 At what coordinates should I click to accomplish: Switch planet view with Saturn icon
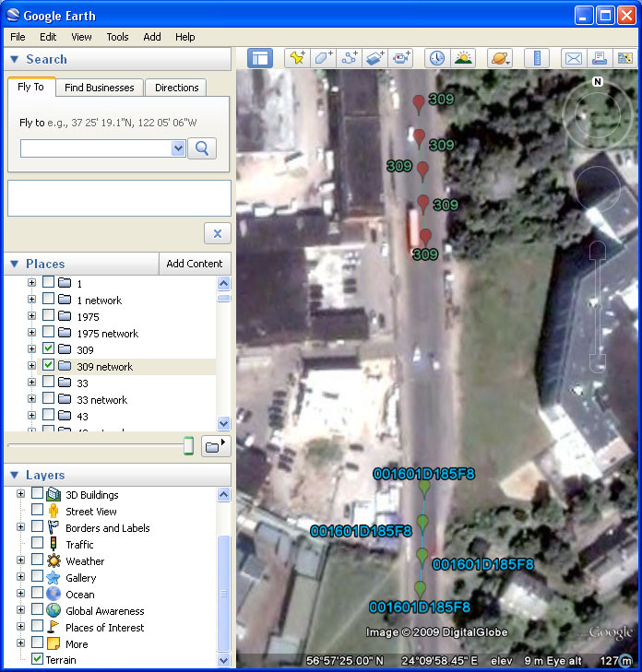[x=500, y=58]
